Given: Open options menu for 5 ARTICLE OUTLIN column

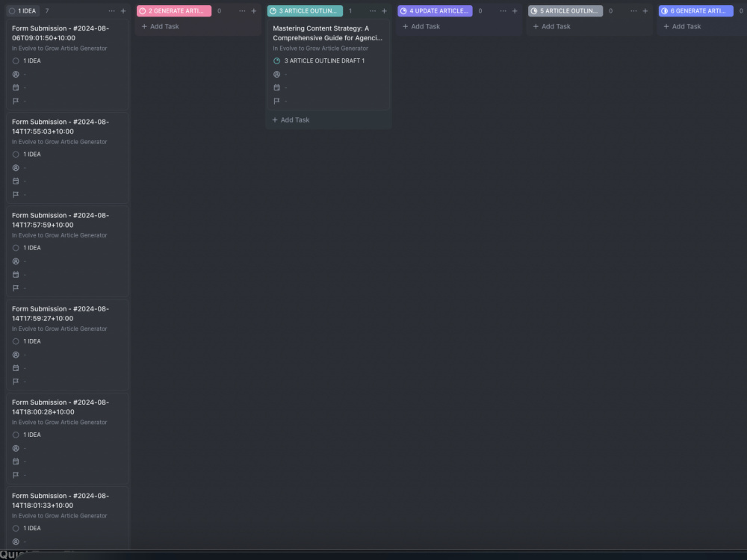Looking at the screenshot, I should pyautogui.click(x=633, y=11).
